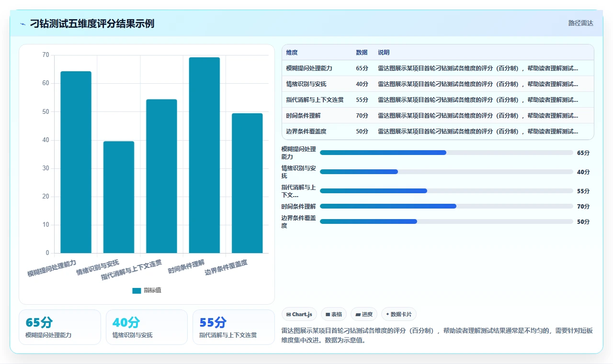This screenshot has height=364, width=613.
Task: Open the 40分 情绪识别与安抚 data card
Action: tap(147, 327)
